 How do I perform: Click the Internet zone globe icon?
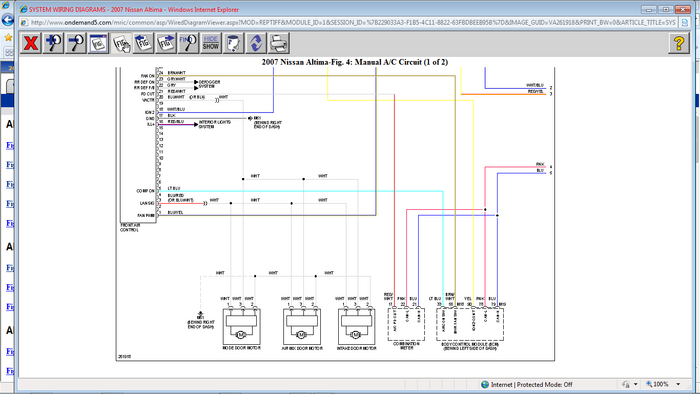485,384
